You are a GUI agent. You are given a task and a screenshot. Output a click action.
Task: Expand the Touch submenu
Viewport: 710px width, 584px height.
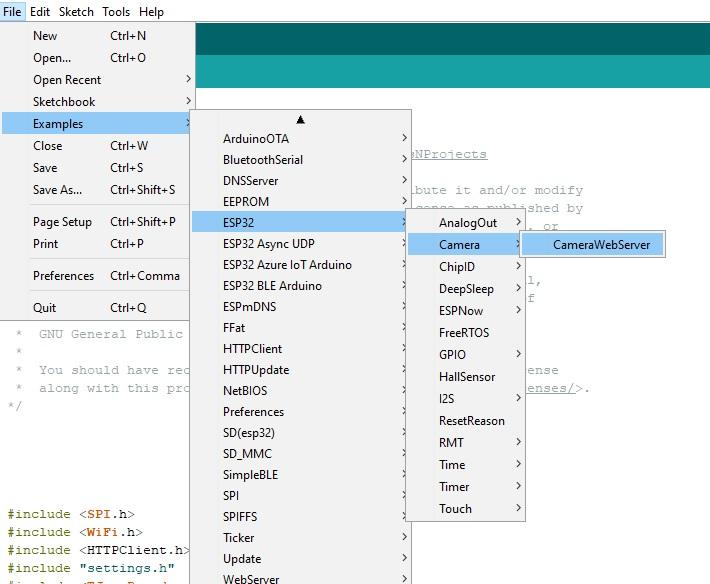[465, 509]
